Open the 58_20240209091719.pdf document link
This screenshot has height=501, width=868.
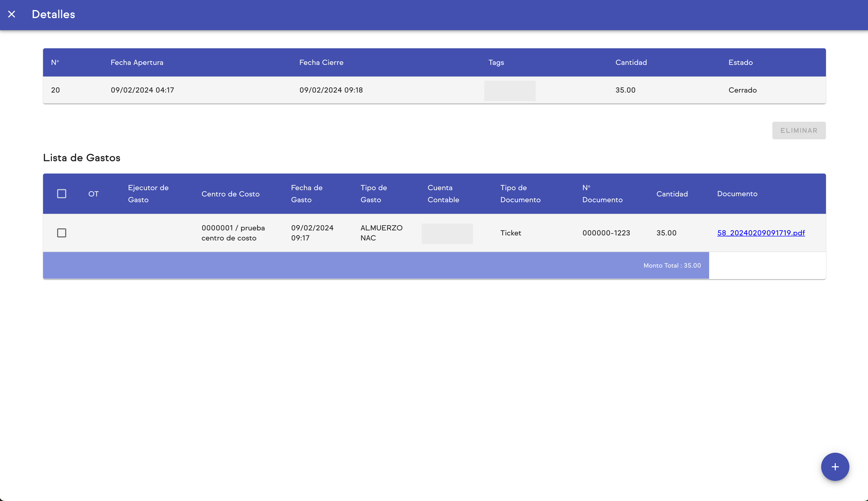point(761,233)
